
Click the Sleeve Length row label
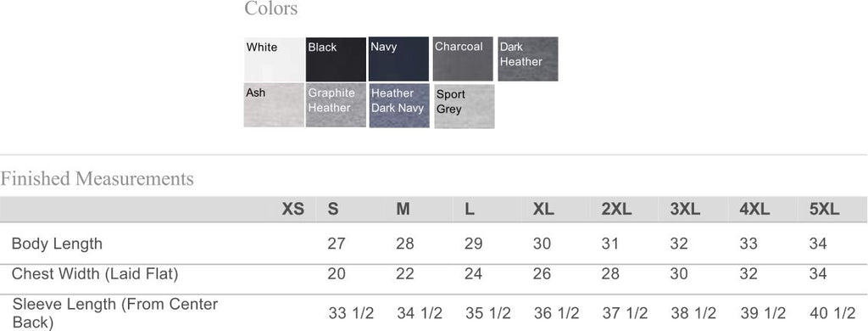tap(115, 313)
